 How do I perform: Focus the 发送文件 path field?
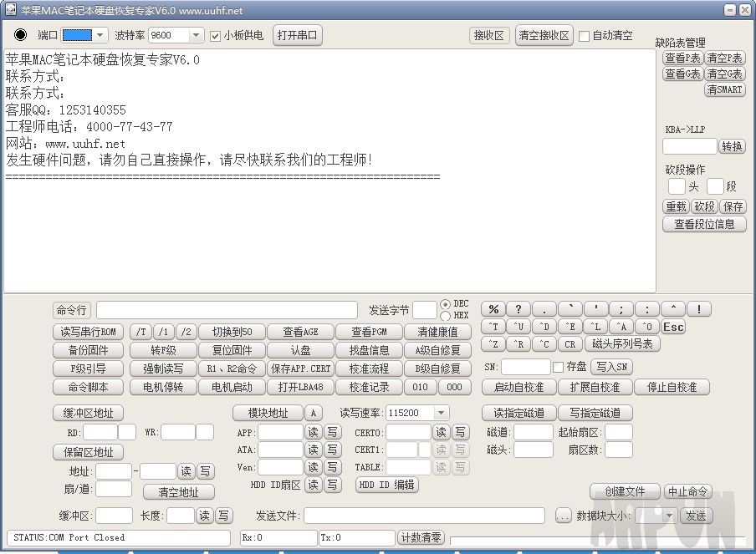coord(424,516)
